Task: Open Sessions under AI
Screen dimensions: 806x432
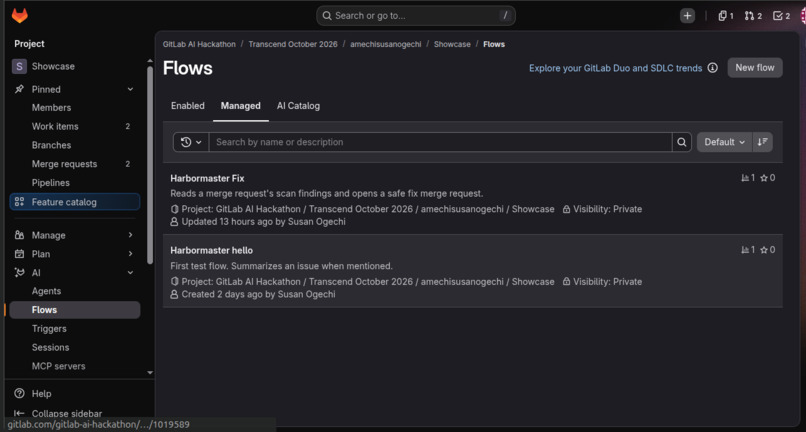Action: click(75, 347)
